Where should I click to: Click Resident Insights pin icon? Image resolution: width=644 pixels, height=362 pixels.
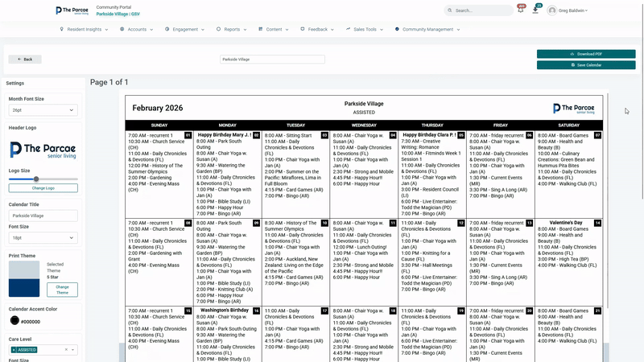(62, 29)
